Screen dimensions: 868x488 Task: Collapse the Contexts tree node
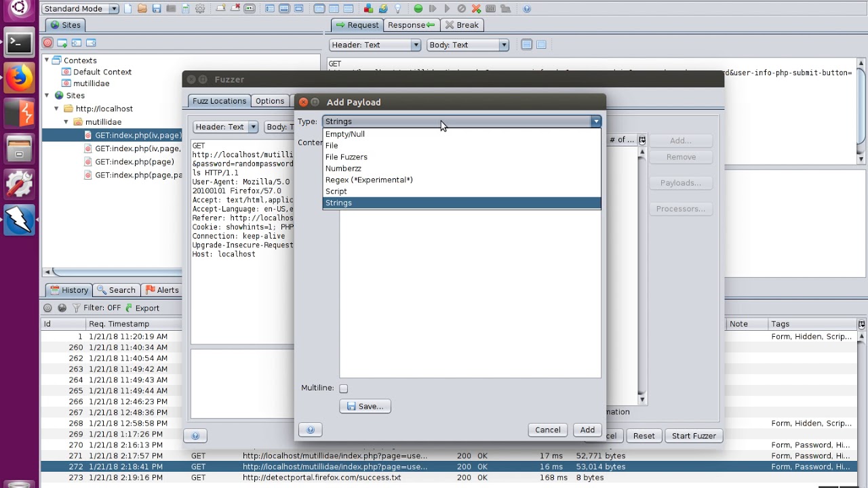[47, 60]
